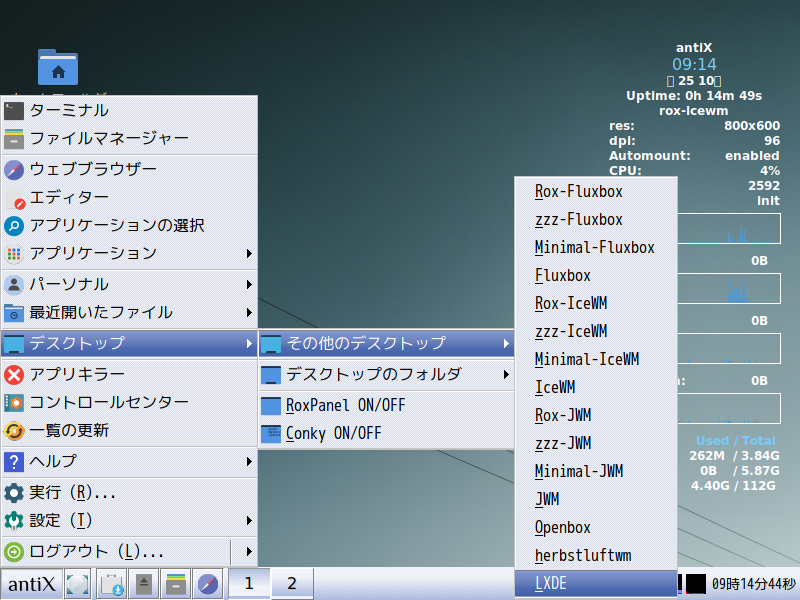
Task: Select the plain Fluxbox entry
Action: [x=596, y=276]
